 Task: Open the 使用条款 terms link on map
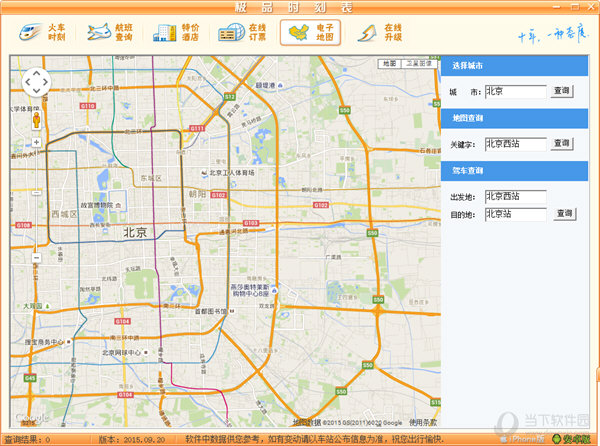[x=423, y=422]
